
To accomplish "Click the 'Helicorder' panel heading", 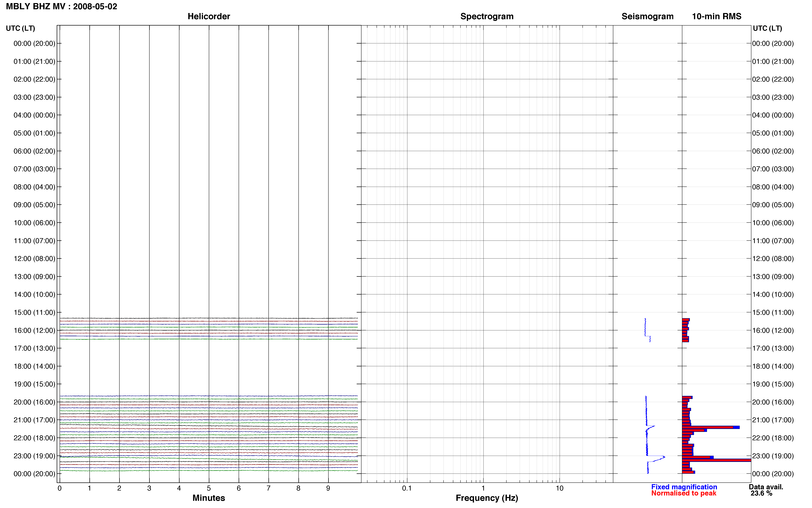I will [208, 16].
